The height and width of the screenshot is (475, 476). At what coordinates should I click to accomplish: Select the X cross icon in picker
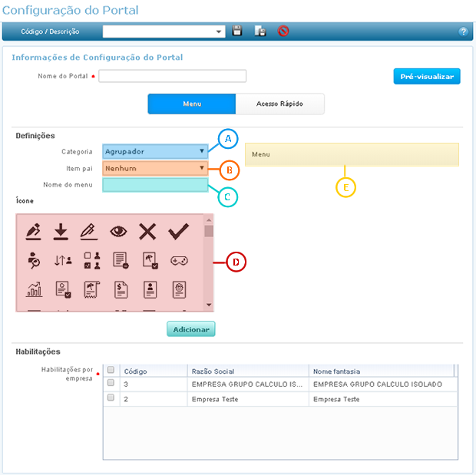click(x=148, y=230)
